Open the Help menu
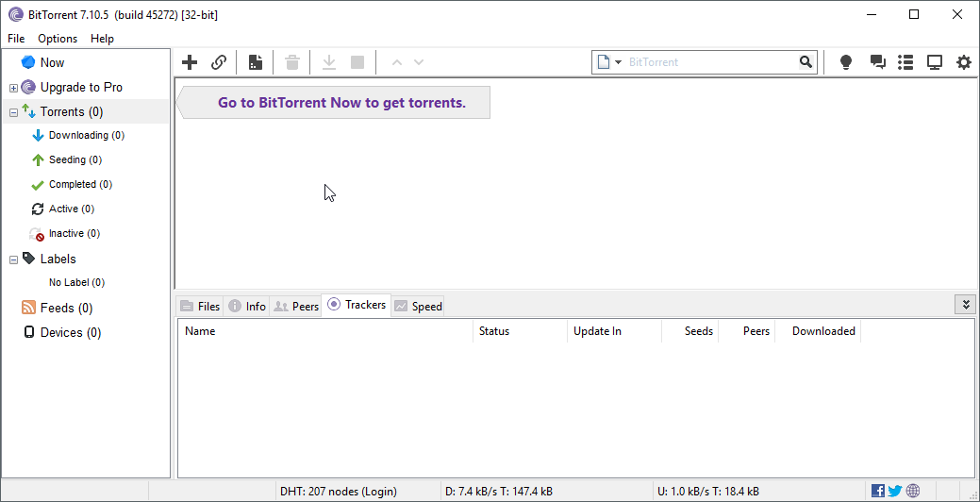Screen dimensions: 980x502 [x=102, y=38]
